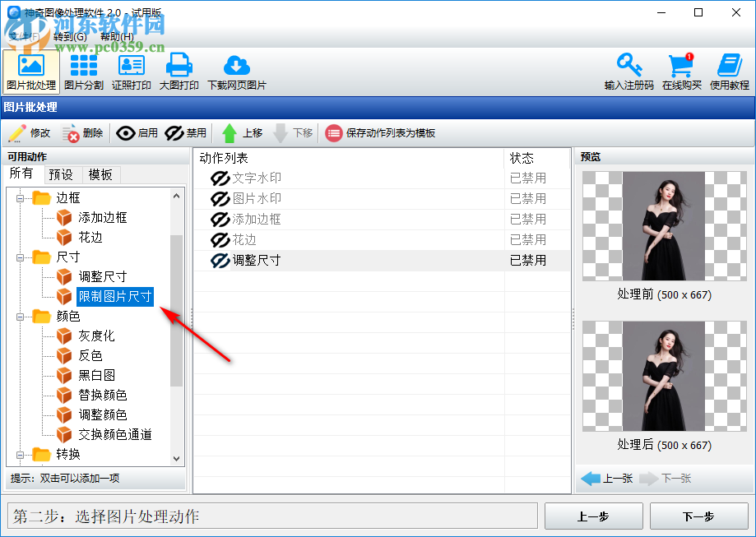Click the 动作列表 column header
This screenshot has width=756, height=537.
[349, 158]
